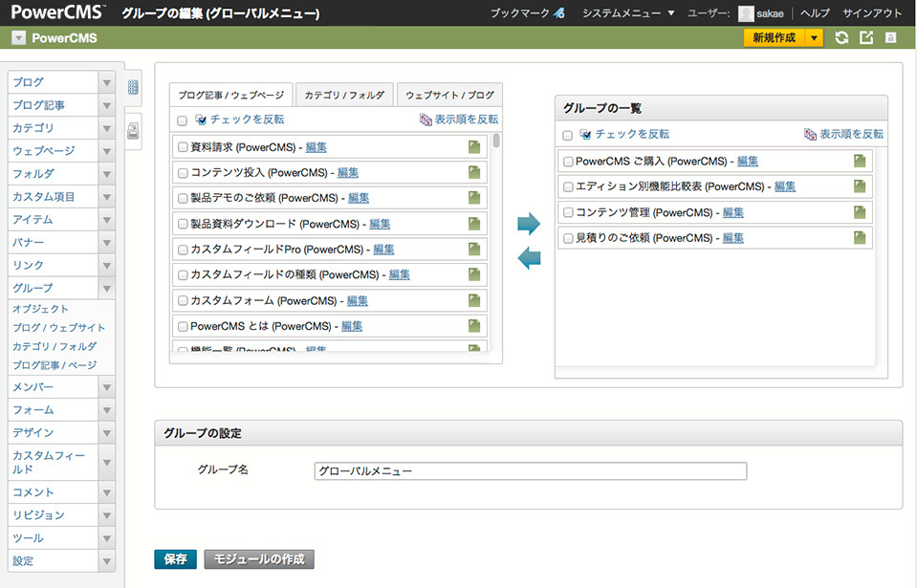917x588 pixels.
Task: Open the ブログ記事 / ページ submenu item
Action: (55, 364)
